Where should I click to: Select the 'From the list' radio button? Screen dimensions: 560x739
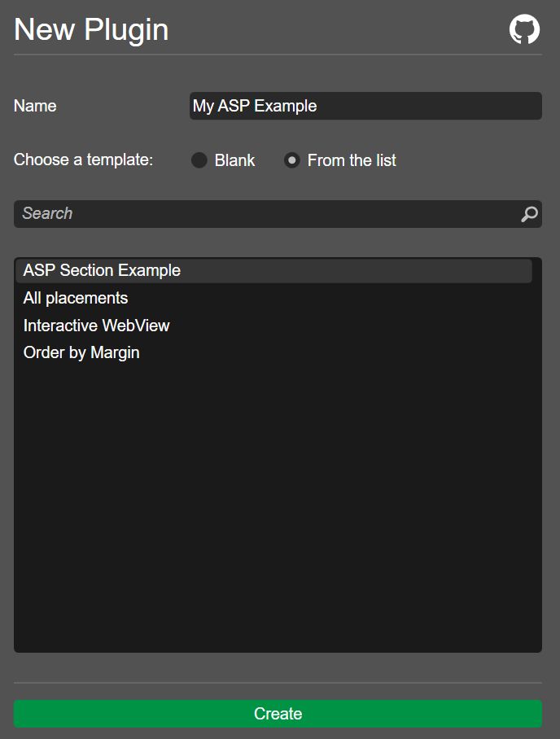point(291,160)
